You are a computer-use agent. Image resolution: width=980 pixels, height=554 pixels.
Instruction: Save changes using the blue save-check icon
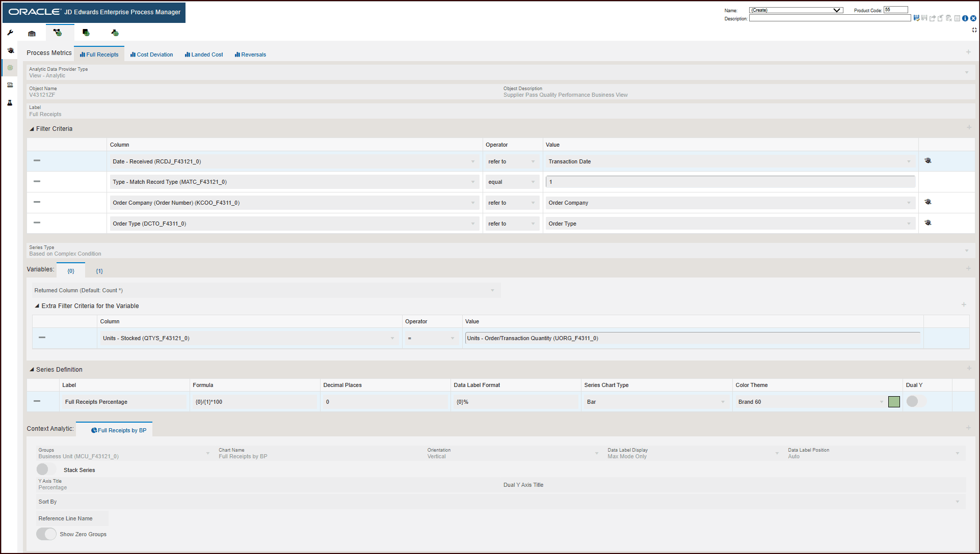(x=916, y=18)
